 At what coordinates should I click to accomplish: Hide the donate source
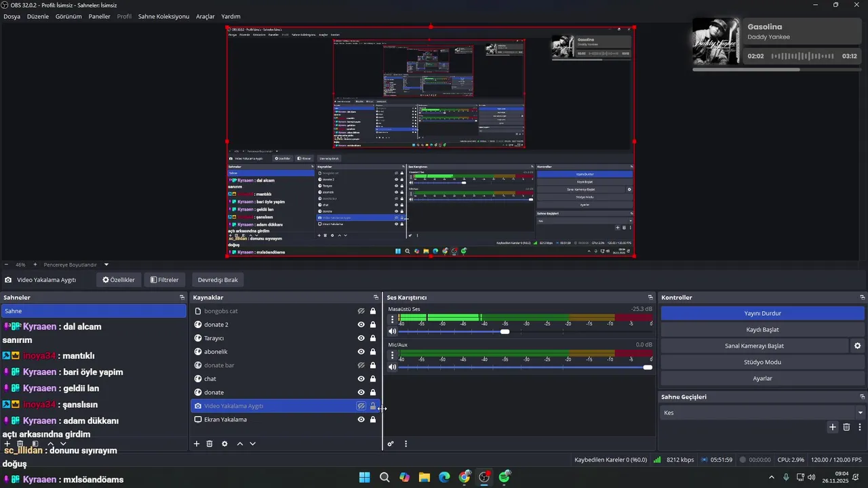tap(361, 392)
